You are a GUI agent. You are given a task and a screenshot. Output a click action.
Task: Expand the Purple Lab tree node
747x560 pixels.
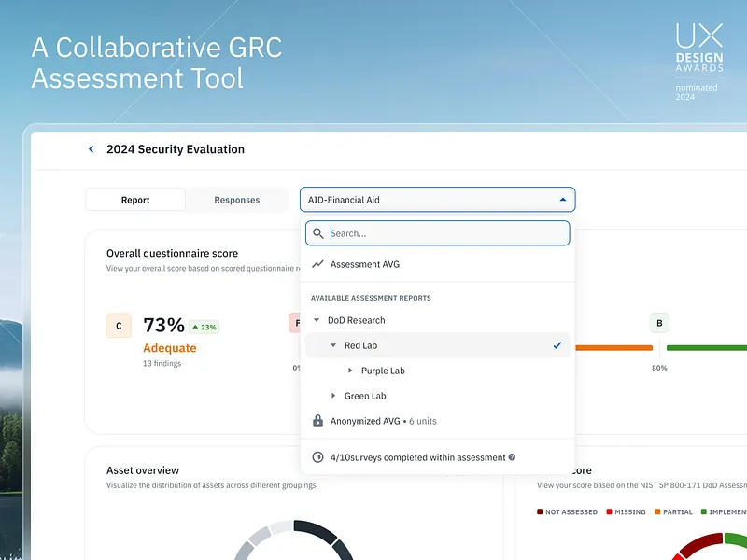point(347,371)
